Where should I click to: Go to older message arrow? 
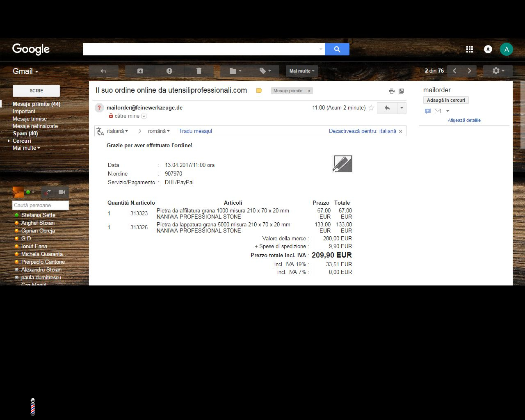click(470, 71)
